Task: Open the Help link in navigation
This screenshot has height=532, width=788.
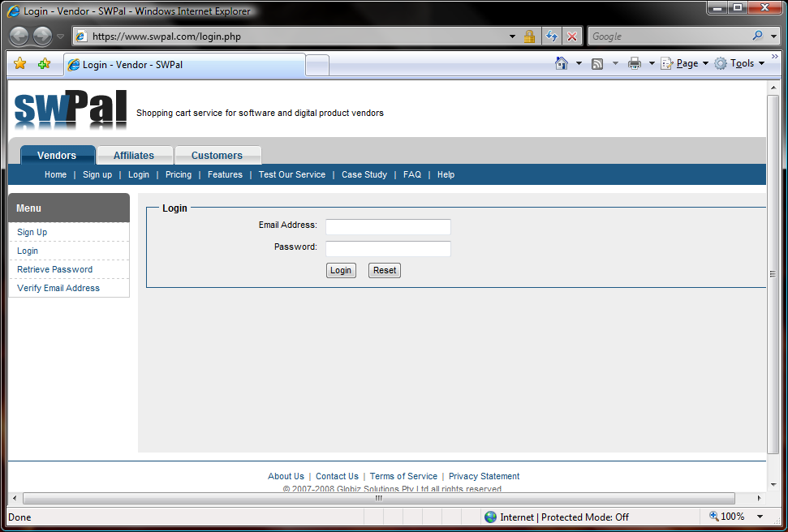Action: pos(446,174)
